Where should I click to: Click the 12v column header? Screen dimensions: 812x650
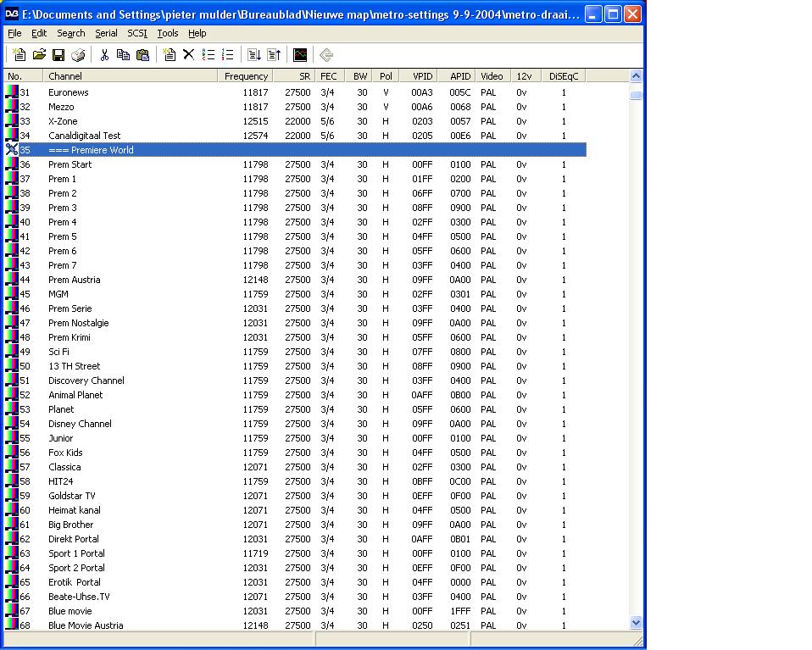[526, 76]
